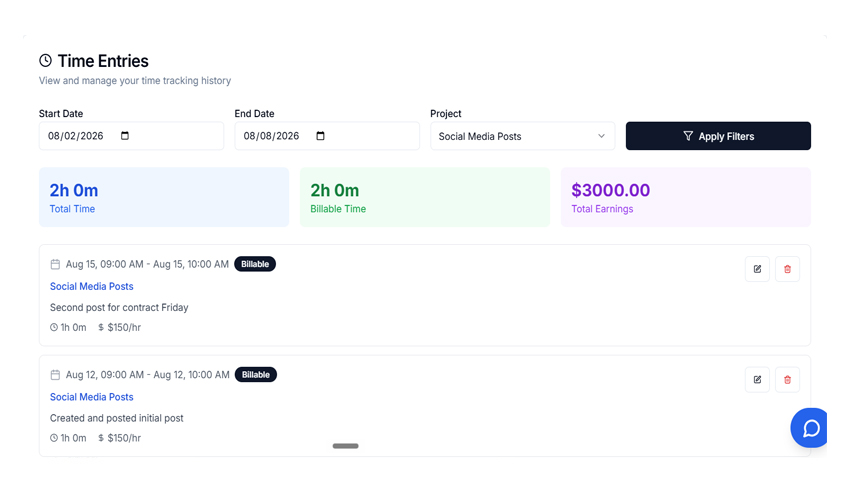Viewport: 850px width, 500px height.
Task: Delete the Aug 12 time entry
Action: tap(788, 380)
